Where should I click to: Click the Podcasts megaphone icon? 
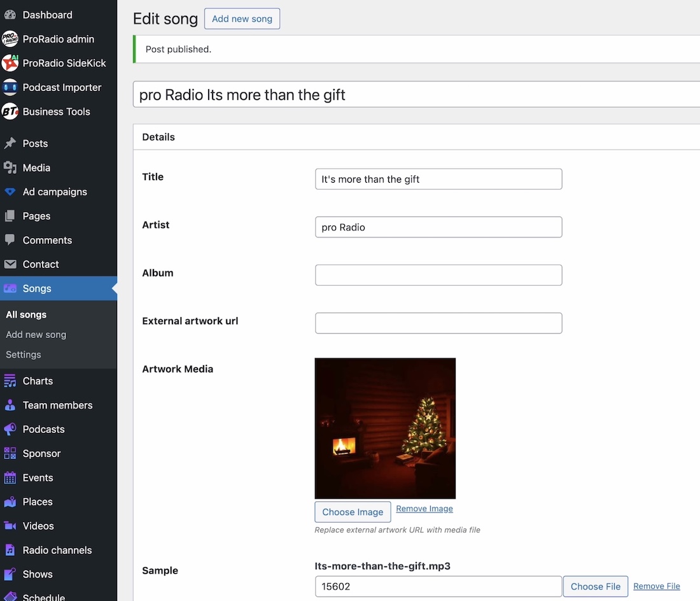[10, 429]
